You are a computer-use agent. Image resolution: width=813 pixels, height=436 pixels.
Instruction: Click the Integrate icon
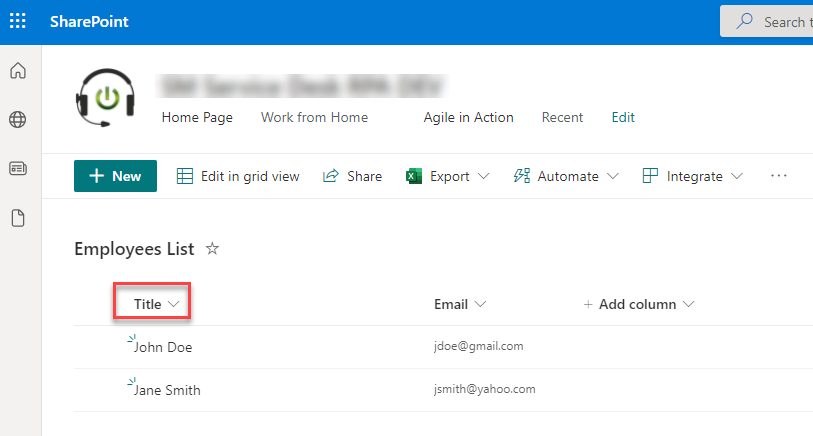[x=650, y=176]
